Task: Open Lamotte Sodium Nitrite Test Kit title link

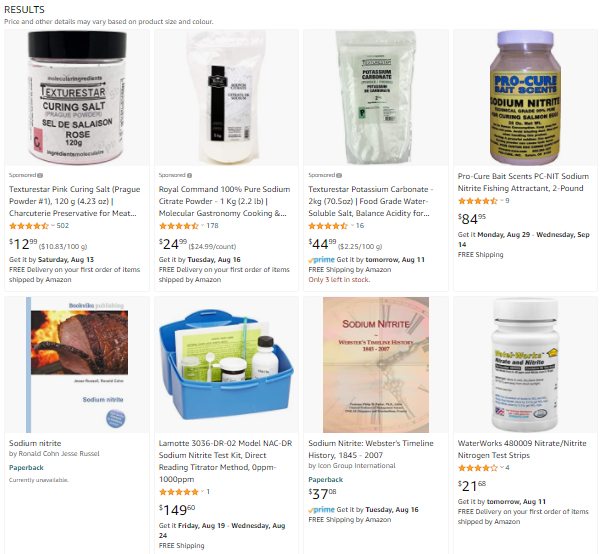Action: (225, 461)
